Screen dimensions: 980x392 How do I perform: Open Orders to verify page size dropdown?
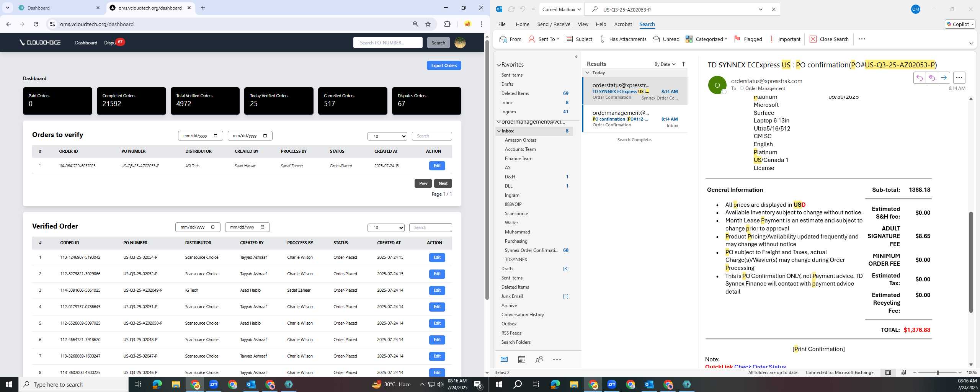point(387,136)
